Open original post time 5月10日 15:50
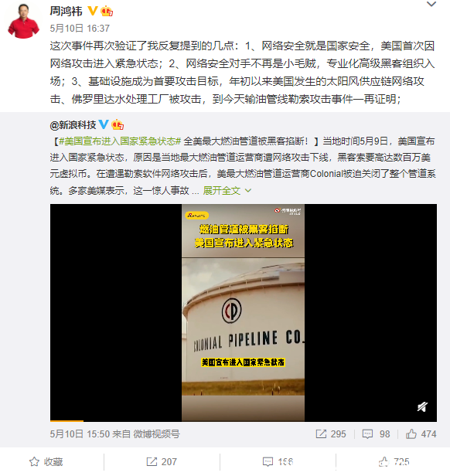This screenshot has height=476, width=450. [80, 434]
